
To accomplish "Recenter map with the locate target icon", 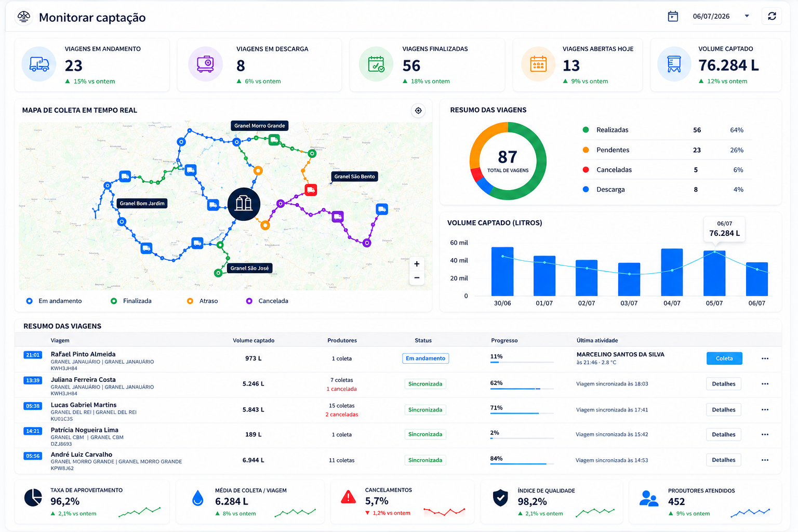I will [418, 111].
